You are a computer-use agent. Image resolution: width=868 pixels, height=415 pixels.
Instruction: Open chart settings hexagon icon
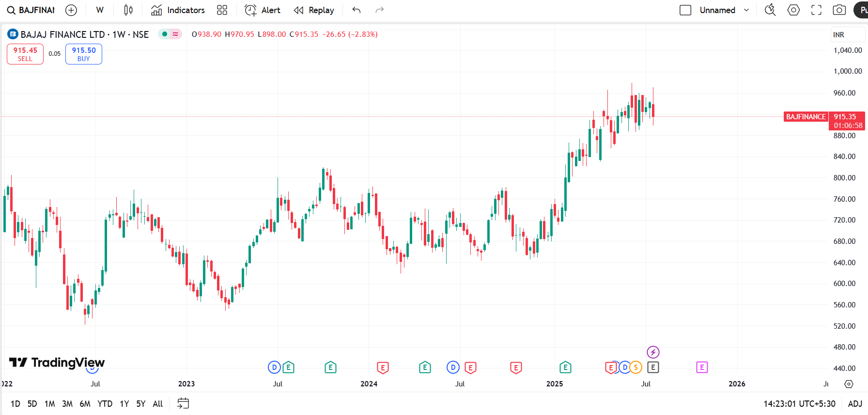click(x=793, y=10)
